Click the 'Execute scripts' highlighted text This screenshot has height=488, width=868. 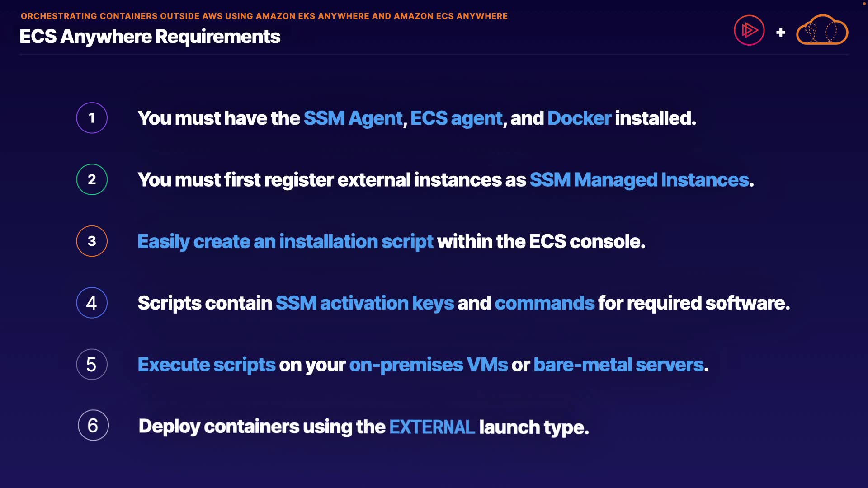[206, 365]
